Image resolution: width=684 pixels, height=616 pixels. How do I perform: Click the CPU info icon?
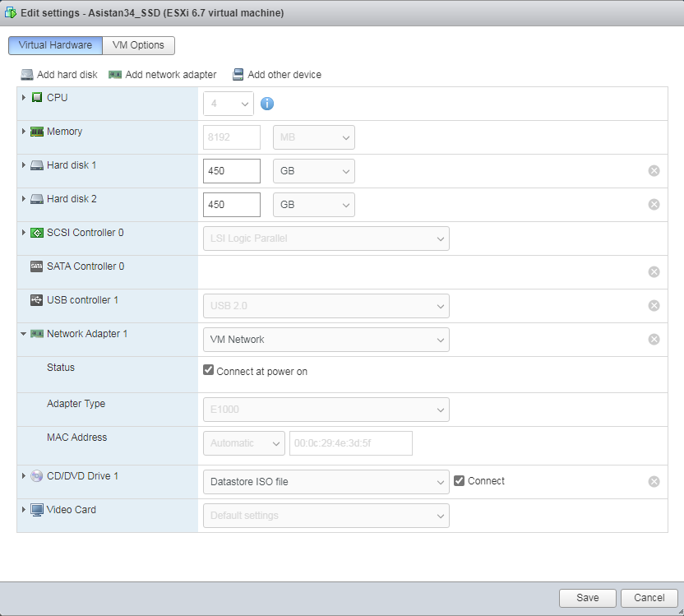point(266,104)
